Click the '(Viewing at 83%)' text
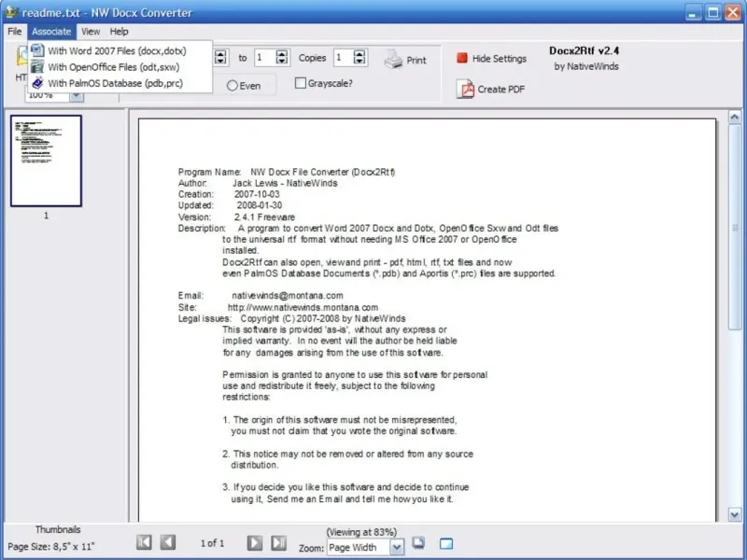The image size is (747, 560). click(x=361, y=532)
